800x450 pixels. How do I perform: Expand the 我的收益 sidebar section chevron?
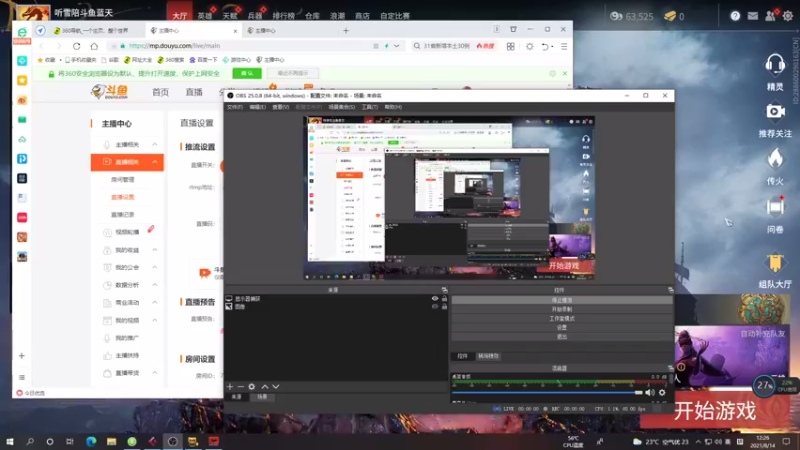tap(155, 249)
